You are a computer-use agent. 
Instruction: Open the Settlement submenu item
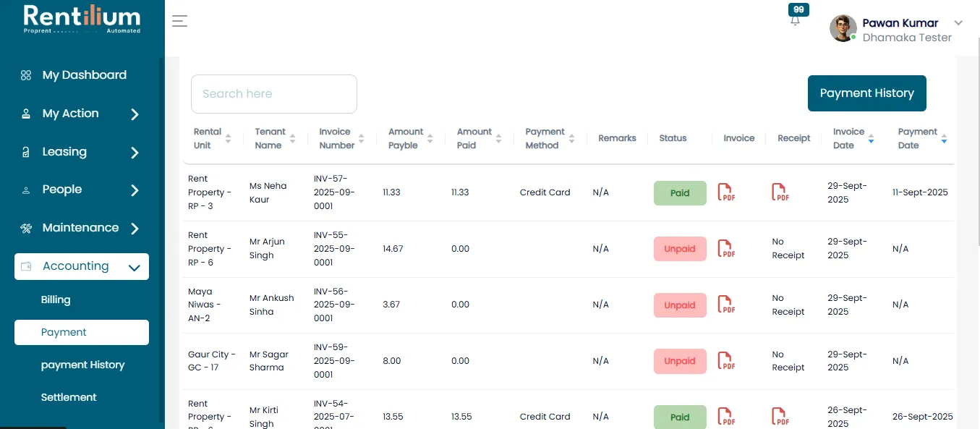(69, 397)
